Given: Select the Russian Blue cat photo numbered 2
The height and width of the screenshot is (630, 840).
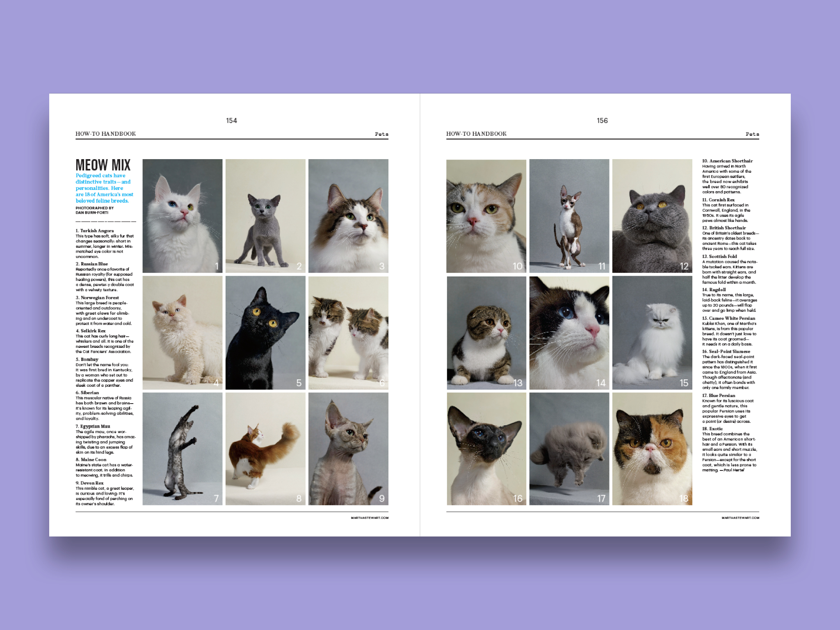Looking at the screenshot, I should (x=265, y=216).
